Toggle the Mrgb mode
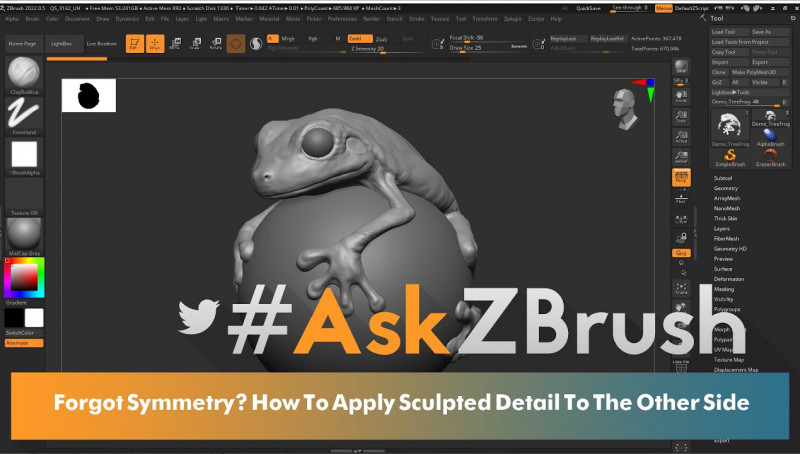The height and width of the screenshot is (454, 800). coord(288,38)
